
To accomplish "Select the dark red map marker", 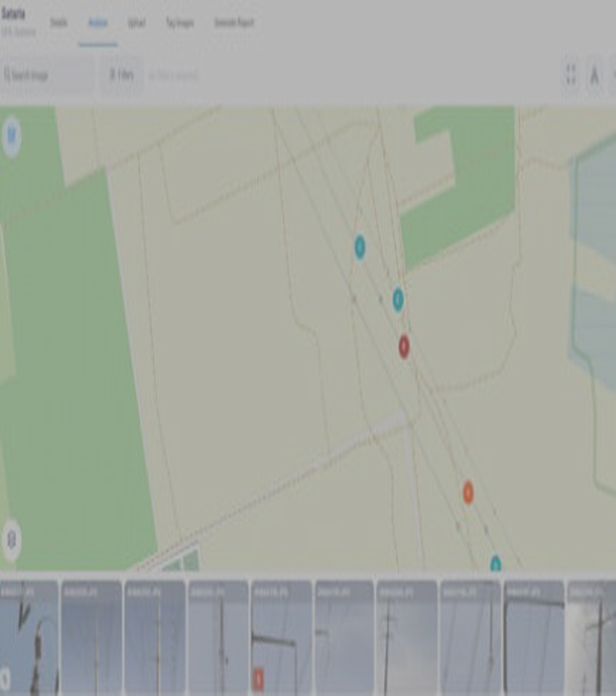I will pos(404,346).
